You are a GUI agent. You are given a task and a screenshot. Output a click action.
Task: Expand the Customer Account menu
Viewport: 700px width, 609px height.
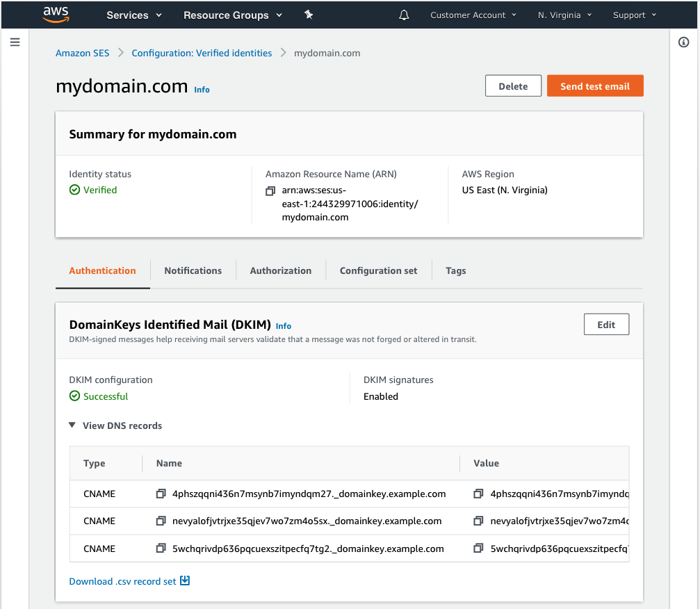[x=473, y=15]
